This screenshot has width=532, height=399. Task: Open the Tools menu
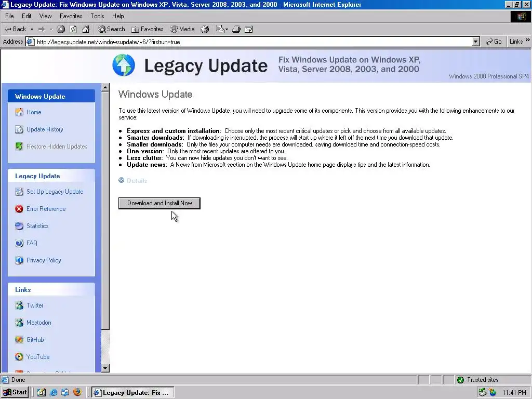97,16
